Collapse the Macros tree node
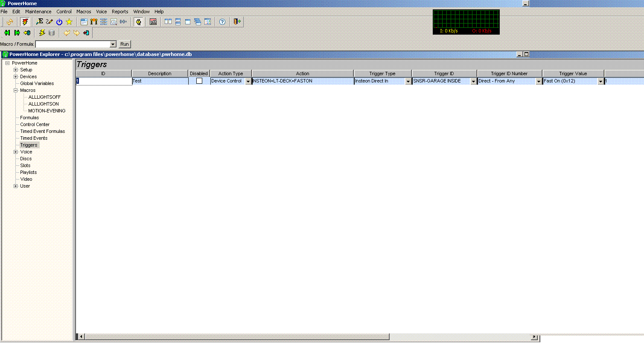This screenshot has height=353, width=644. tap(16, 90)
